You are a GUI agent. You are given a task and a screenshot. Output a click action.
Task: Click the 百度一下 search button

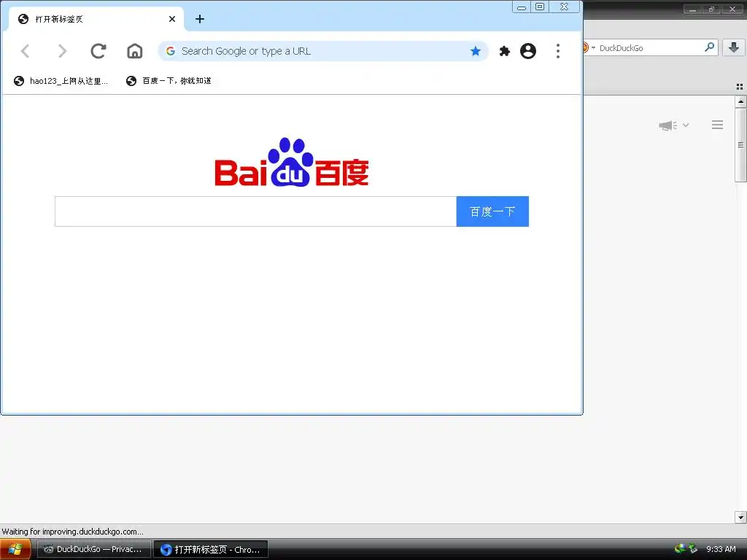point(492,211)
